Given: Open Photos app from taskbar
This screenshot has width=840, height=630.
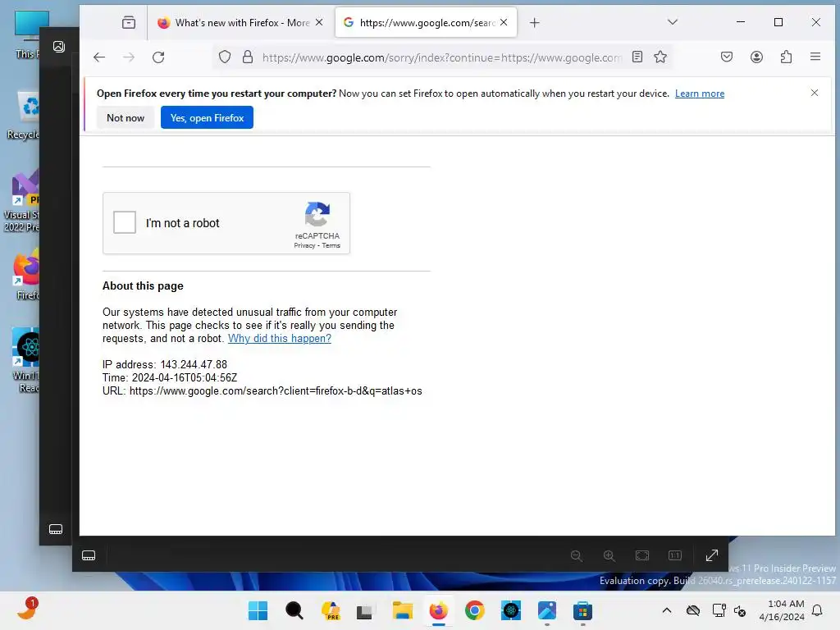Looking at the screenshot, I should (547, 610).
